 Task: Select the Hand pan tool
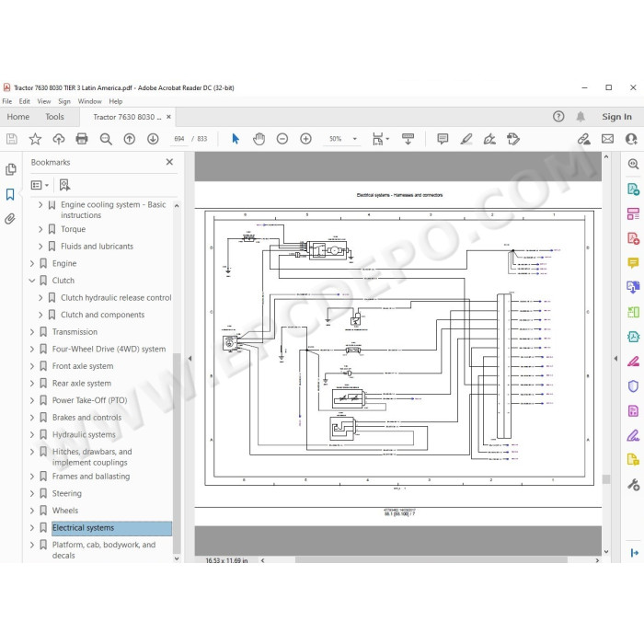point(259,139)
